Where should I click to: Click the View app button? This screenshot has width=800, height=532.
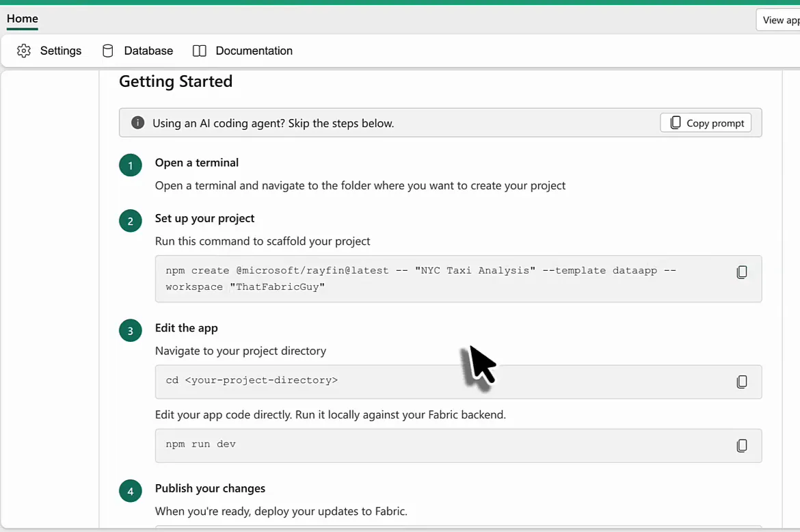[779, 20]
